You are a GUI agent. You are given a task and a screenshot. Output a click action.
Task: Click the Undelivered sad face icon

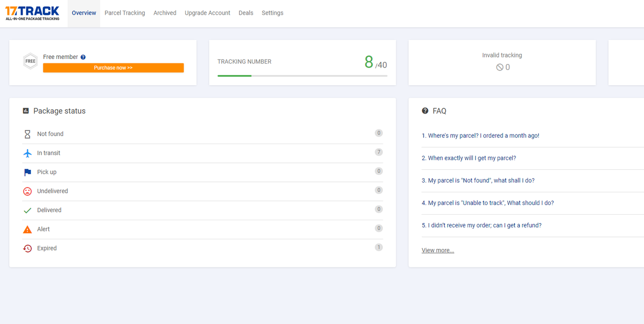[28, 191]
